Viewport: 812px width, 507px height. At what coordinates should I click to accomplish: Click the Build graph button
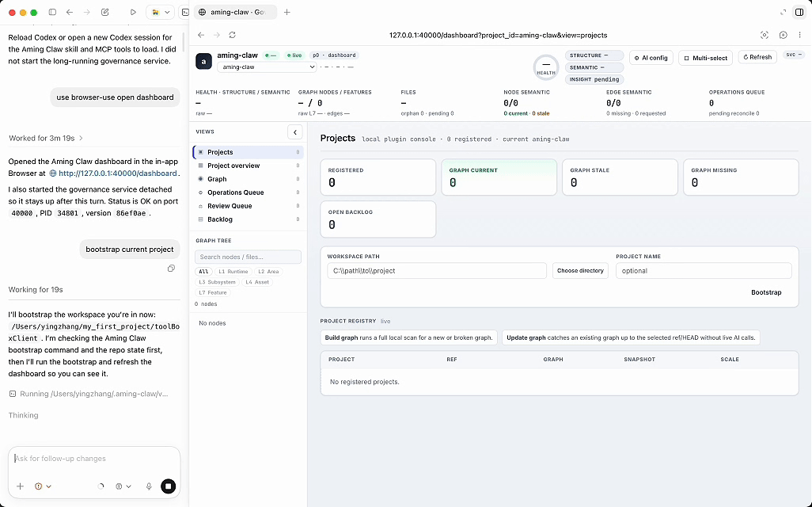point(408,337)
